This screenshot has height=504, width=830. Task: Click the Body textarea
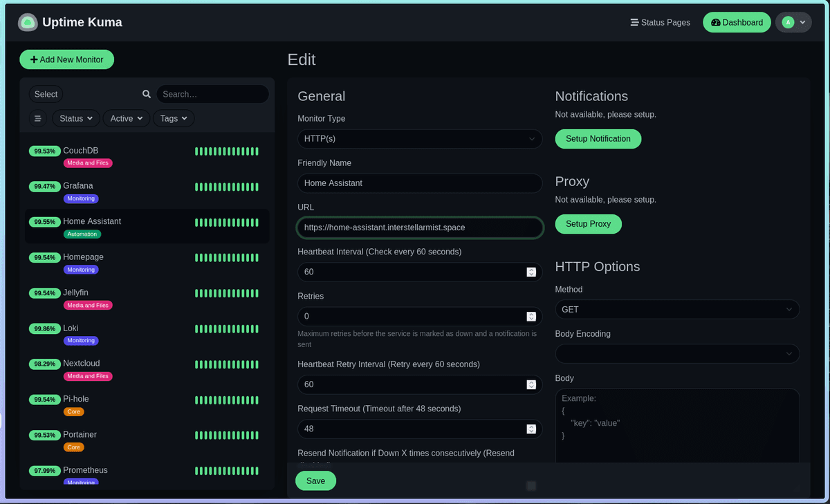(677, 425)
